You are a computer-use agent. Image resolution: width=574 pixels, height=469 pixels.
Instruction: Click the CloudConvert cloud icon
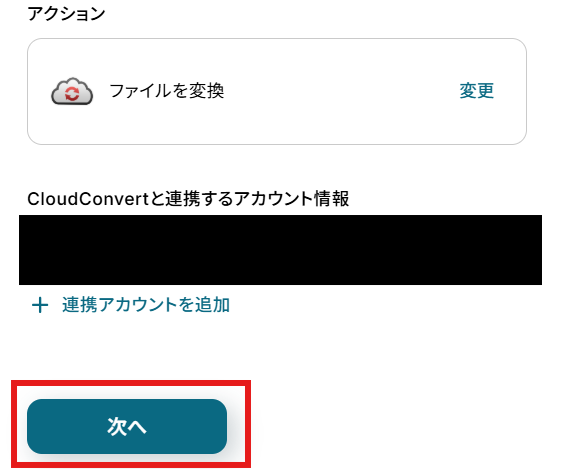(72, 91)
